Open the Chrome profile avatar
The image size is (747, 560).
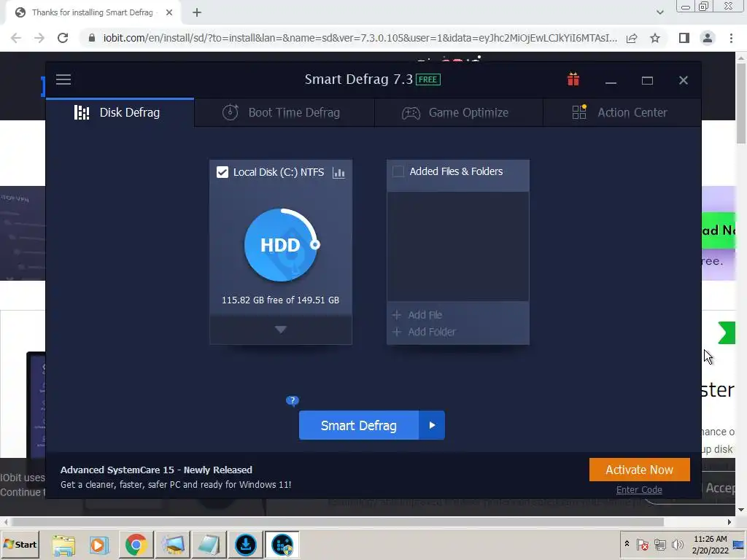(x=708, y=38)
